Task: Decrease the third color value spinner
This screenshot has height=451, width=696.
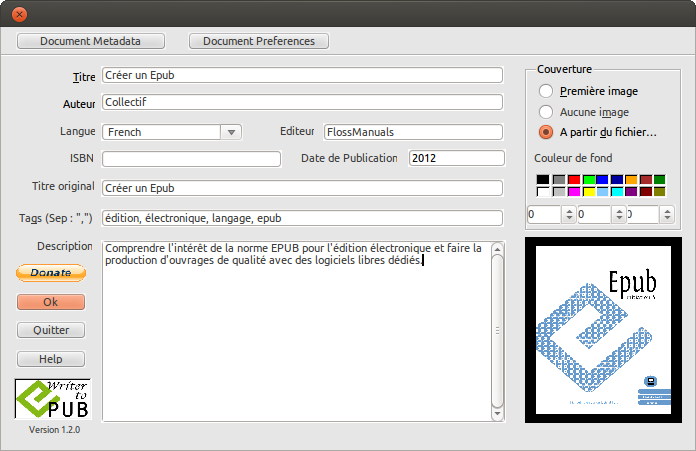Action: coord(667,218)
